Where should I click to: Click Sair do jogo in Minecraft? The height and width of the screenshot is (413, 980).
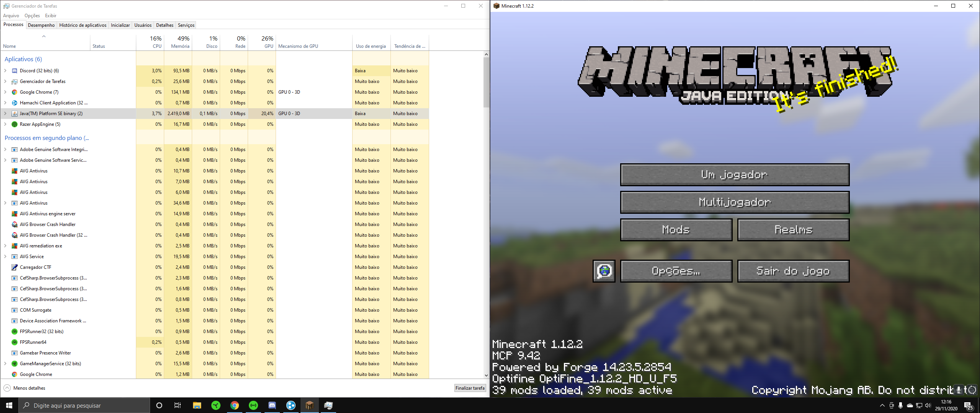click(x=793, y=271)
